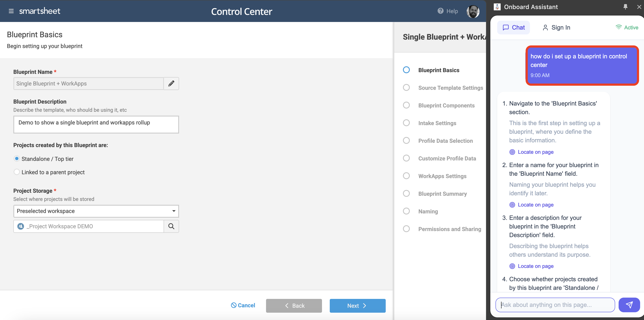Viewport: 644px width, 320px height.
Task: Send message with paper plane icon
Action: (629, 305)
